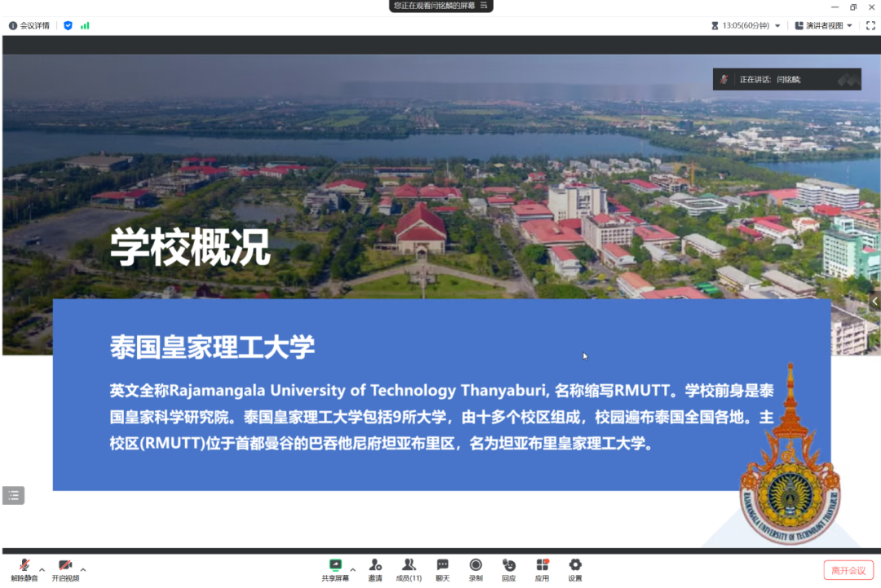
Task: Click the red 离开会议 button
Action: 848,570
